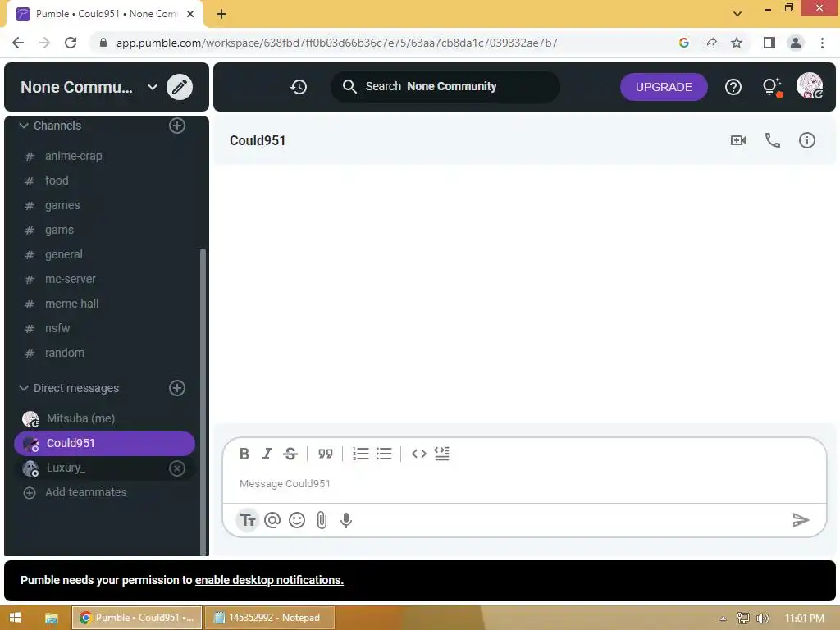Close the Pumble browser tab
Viewport: 840px width, 630px height.
(190, 14)
